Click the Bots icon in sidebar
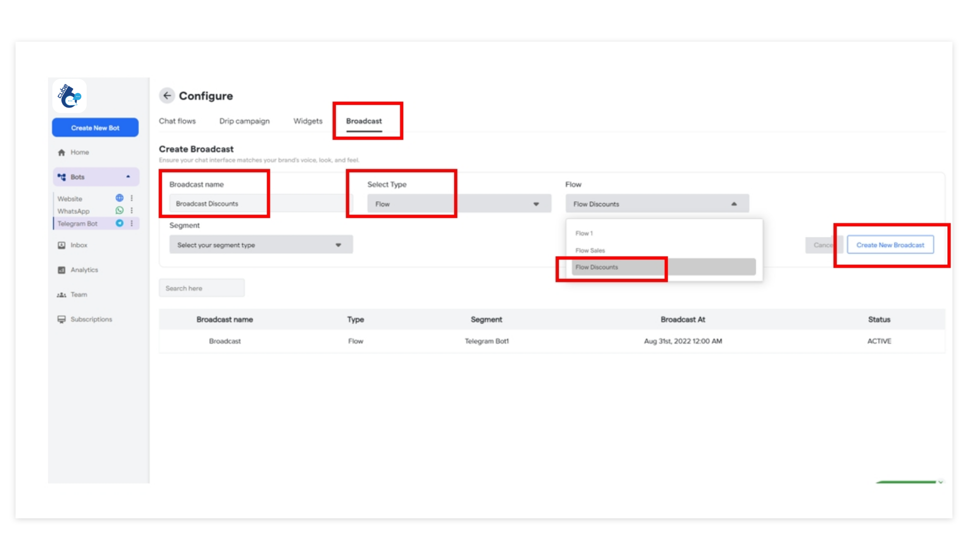The height and width of the screenshot is (560, 968). 62,177
